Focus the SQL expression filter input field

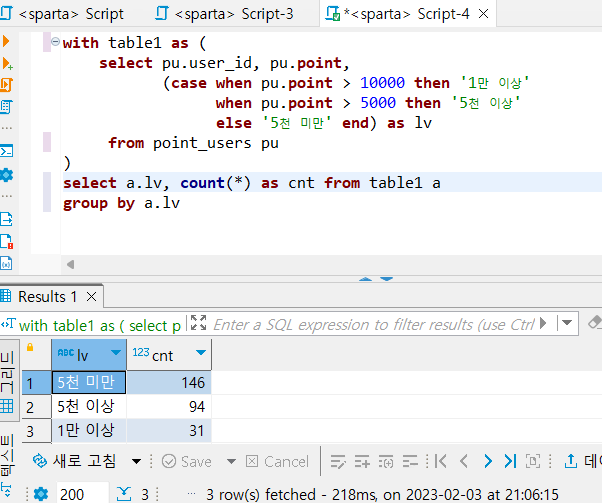pos(373,325)
